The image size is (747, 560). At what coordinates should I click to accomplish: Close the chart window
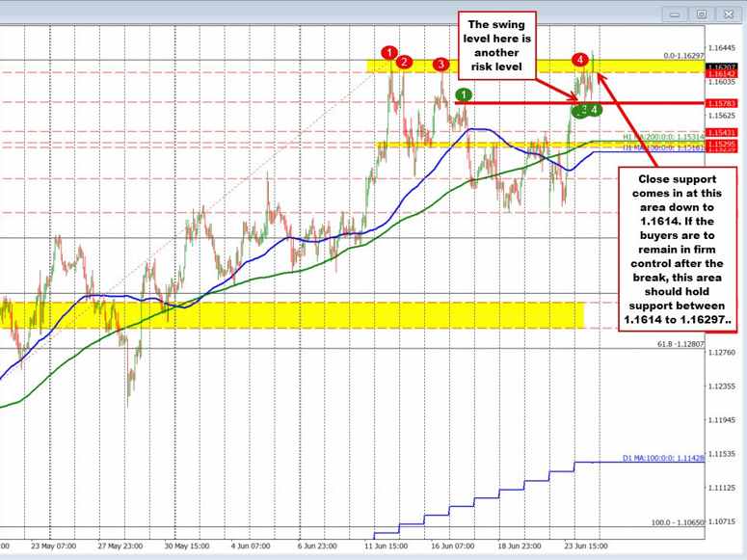[x=728, y=14]
